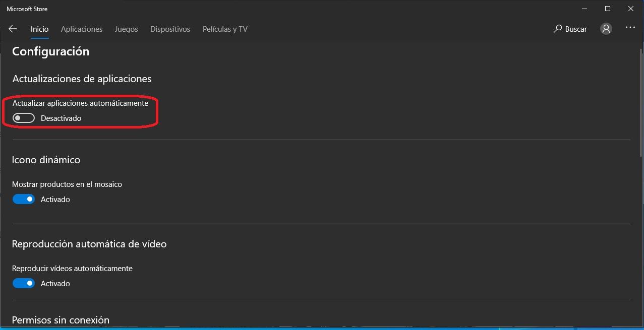
Task: Enable Actualizar aplicaciones automáticamente switch
Action: [24, 118]
